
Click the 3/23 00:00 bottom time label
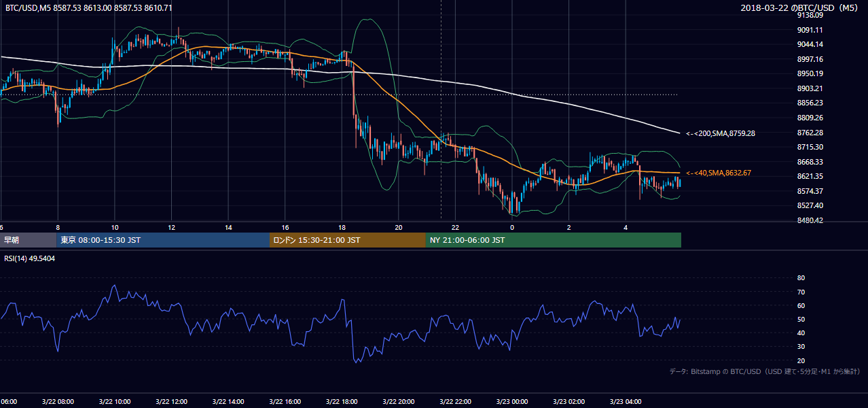click(x=512, y=401)
